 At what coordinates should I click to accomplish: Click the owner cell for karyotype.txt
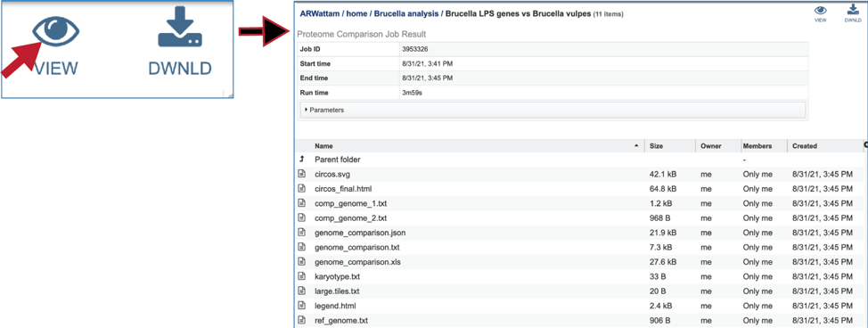(x=705, y=276)
